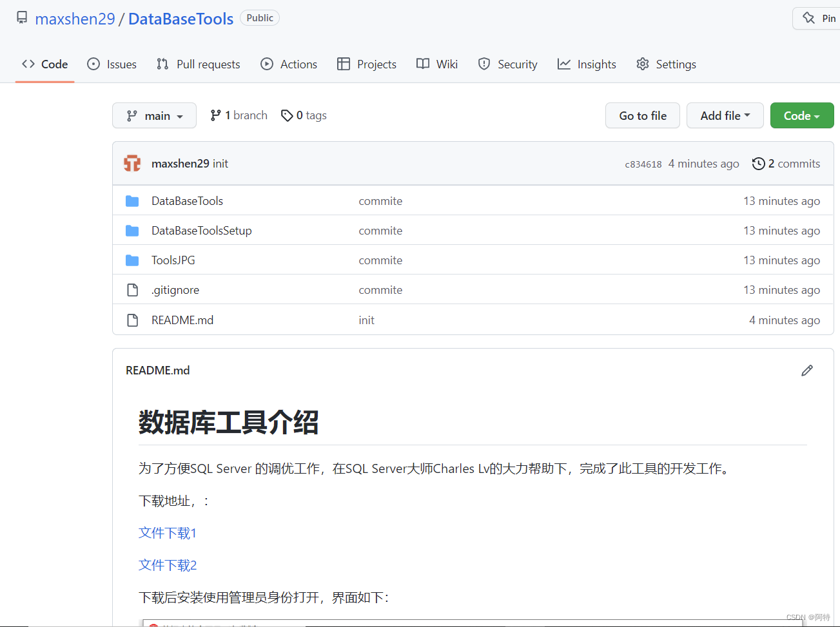
Task: Open the Issues tab
Action: 112,64
